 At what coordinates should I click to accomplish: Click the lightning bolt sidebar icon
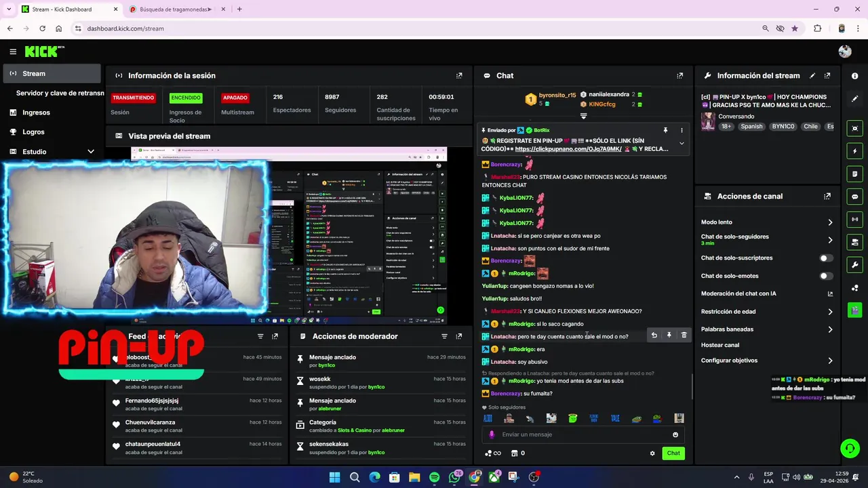(854, 151)
